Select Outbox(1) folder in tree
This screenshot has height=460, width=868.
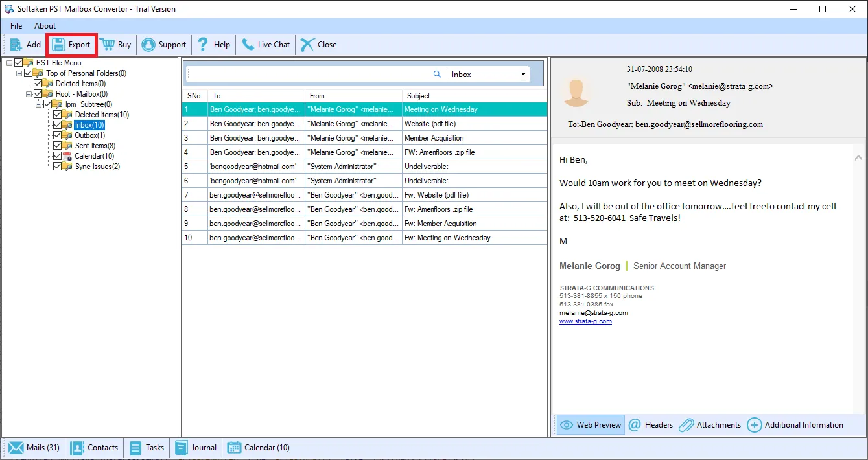[x=90, y=135]
